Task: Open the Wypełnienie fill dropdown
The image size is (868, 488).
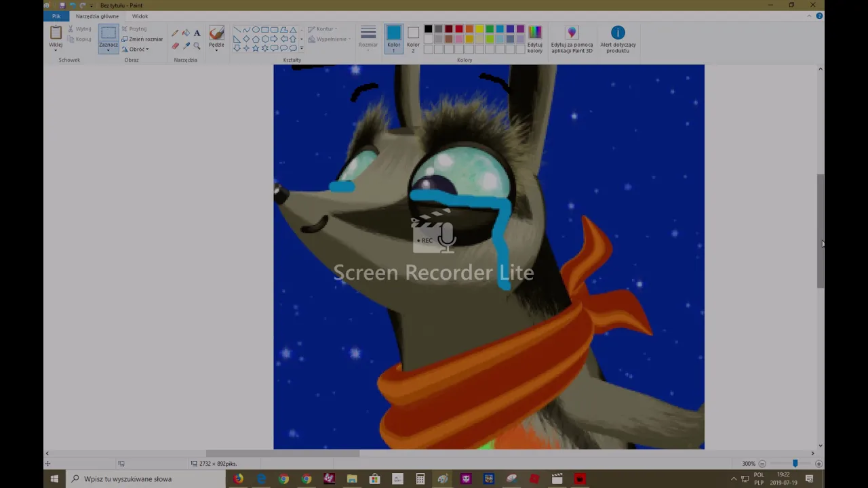Action: coord(329,39)
